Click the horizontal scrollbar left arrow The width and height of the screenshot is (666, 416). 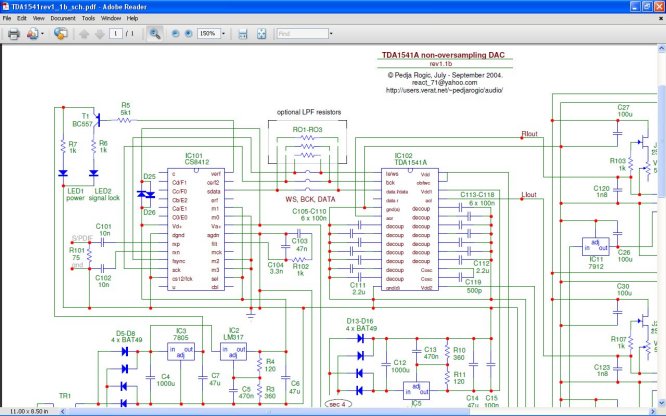coord(62,411)
